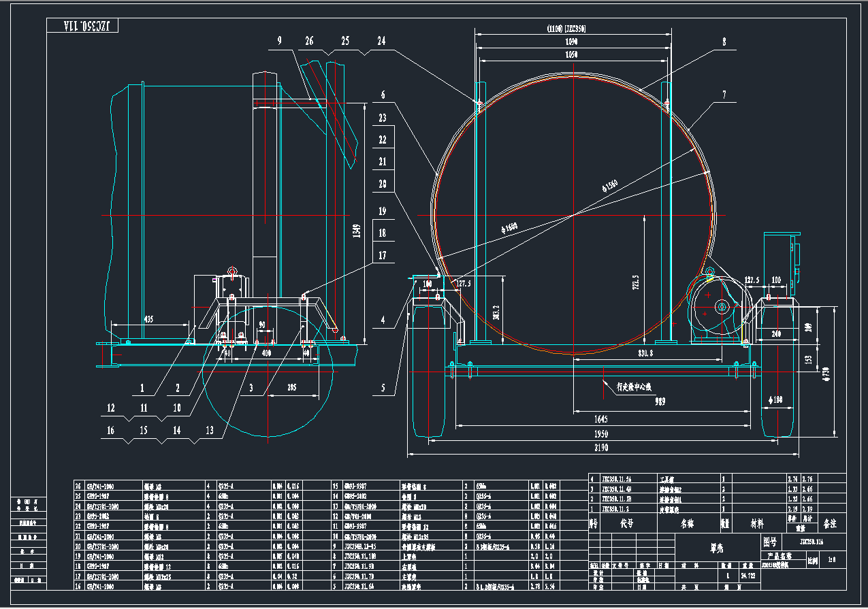Click the JZC350.11.5A parts list entry
Screen dimensions: 868x609
coord(617,479)
